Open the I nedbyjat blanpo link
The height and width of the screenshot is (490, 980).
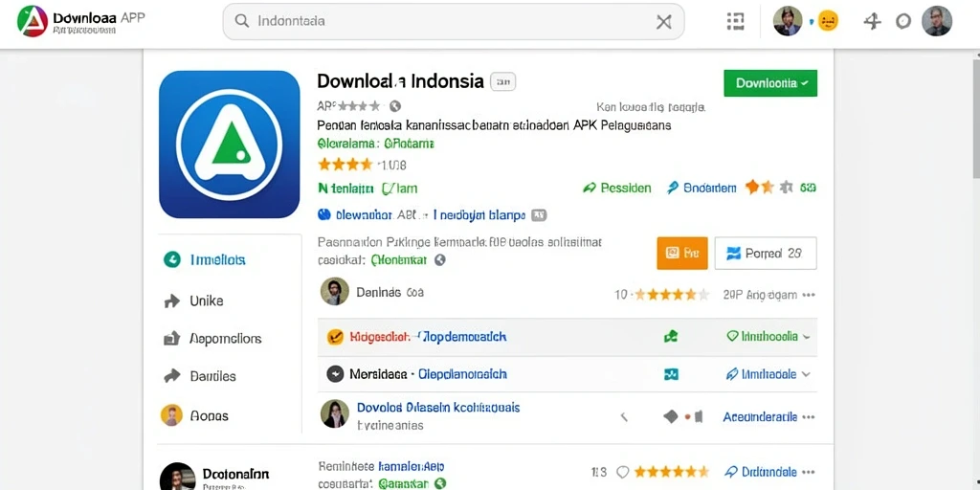pyautogui.click(x=479, y=215)
